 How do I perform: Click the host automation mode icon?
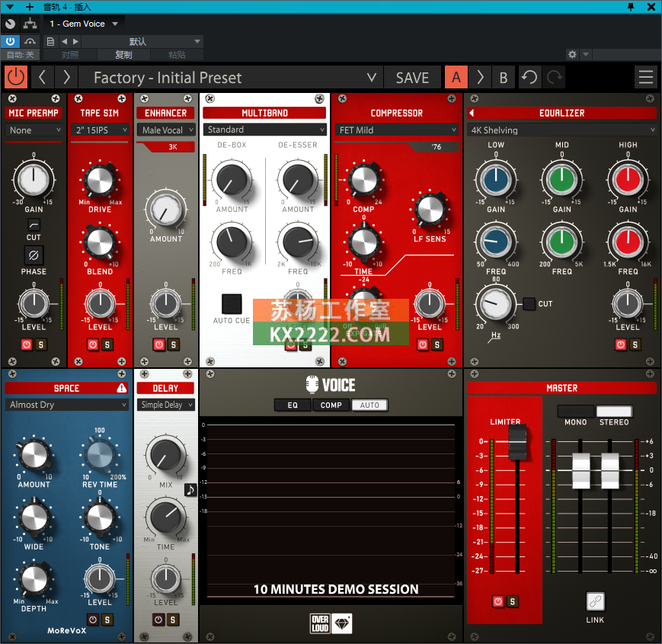pyautogui.click(x=30, y=41)
